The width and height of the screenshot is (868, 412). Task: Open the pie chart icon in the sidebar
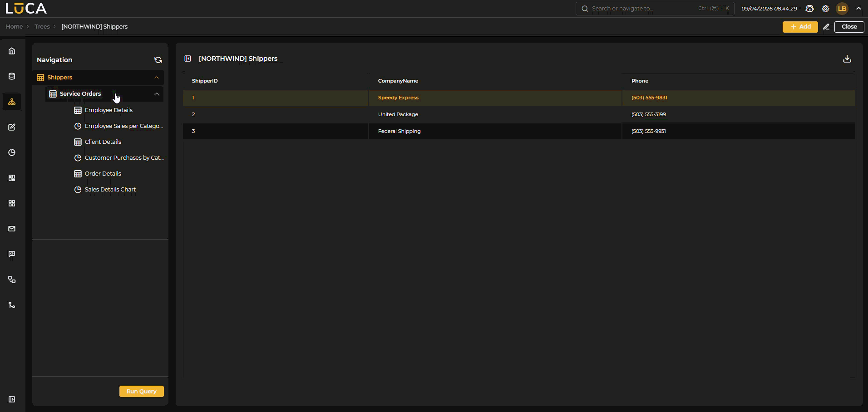(x=12, y=152)
